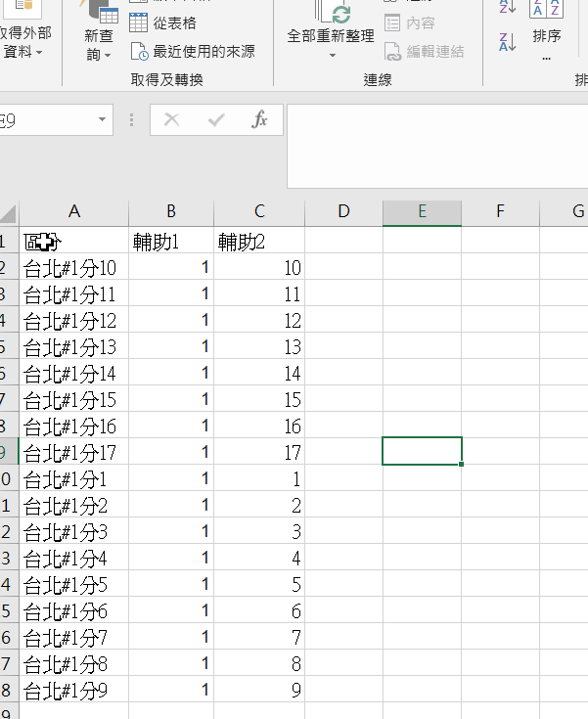This screenshot has width=588, height=719.
Task: Click the 內容 properties button
Action: tap(410, 22)
